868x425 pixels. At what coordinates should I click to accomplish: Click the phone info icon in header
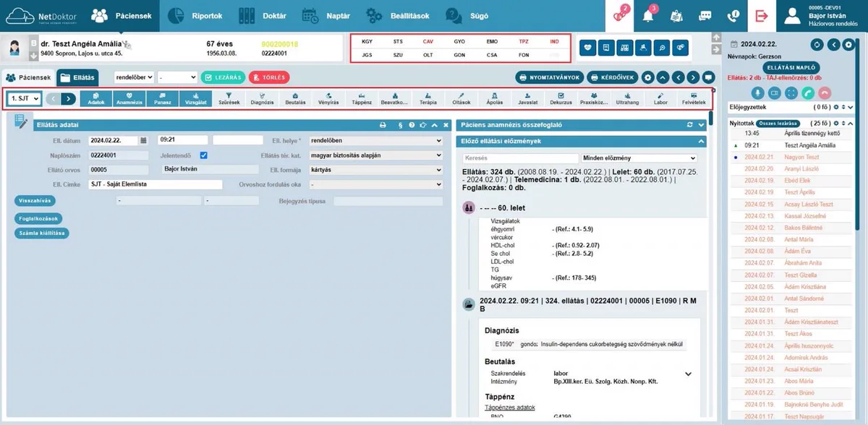tap(733, 15)
